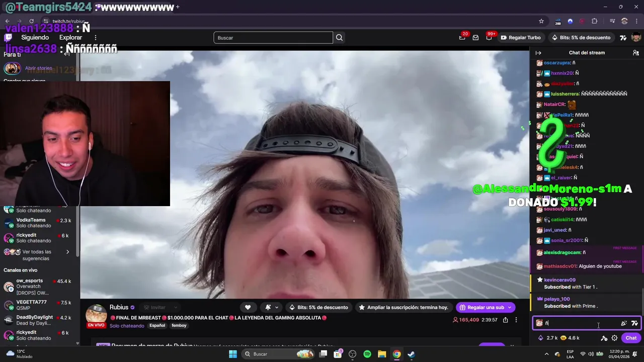Open the Twitch home logo
644x362 pixels.
point(8,38)
